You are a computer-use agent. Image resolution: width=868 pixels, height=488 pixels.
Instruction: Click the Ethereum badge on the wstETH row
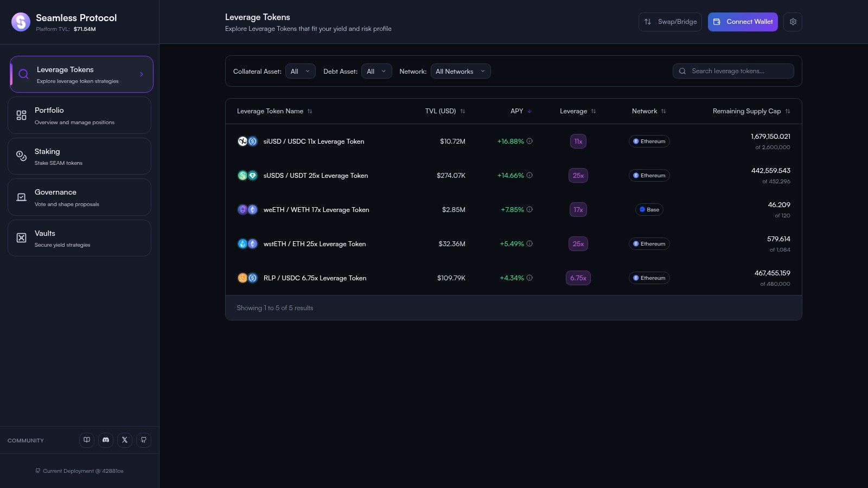click(649, 243)
